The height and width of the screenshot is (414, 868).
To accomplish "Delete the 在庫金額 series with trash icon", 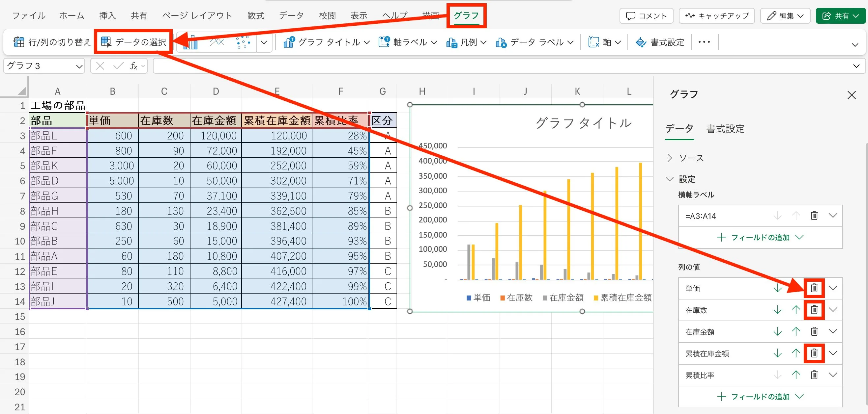I will 814,331.
